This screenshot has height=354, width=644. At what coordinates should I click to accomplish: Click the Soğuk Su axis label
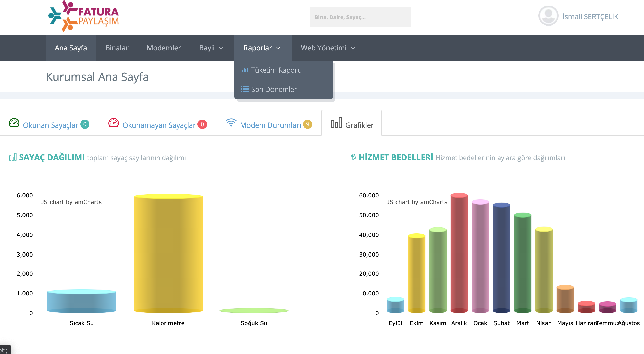(x=254, y=323)
